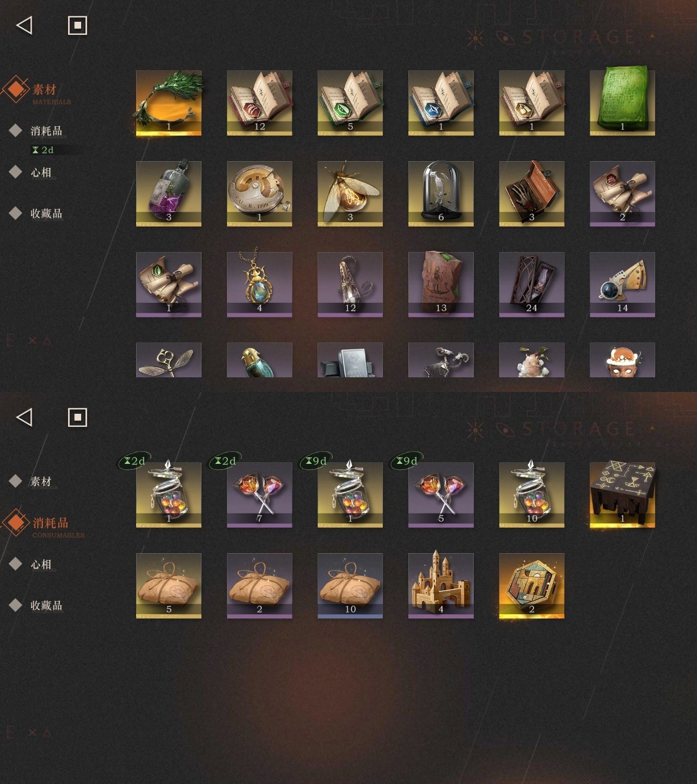Select the scarab beetle amulet item
The image size is (697, 784).
point(260,285)
